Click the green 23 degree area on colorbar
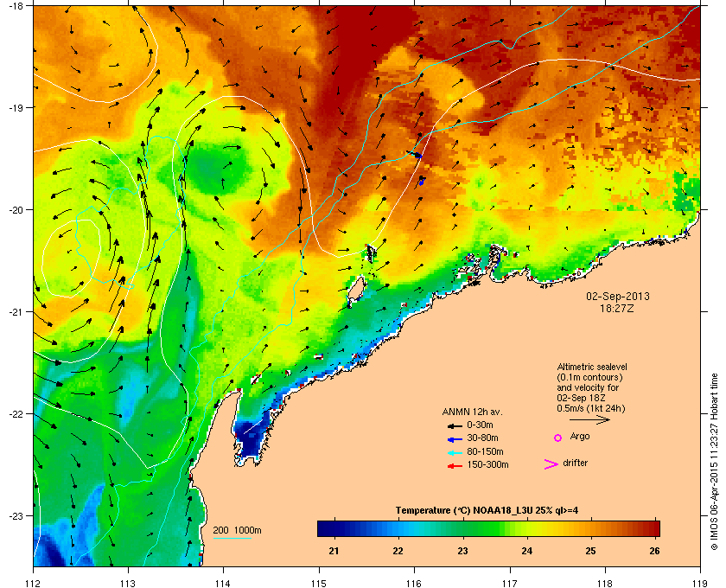Image resolution: width=726 pixels, height=588 pixels. click(462, 528)
